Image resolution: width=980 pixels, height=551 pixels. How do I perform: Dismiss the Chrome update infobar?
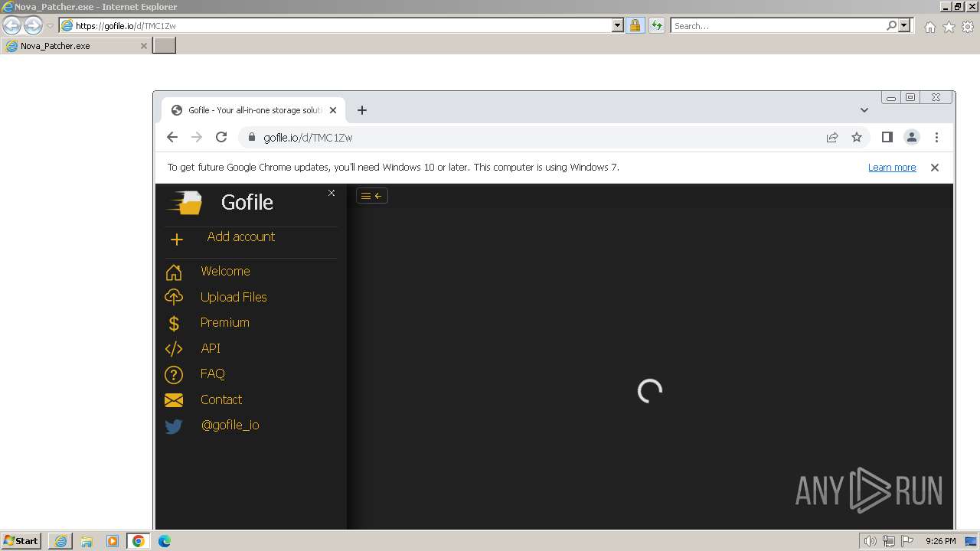[935, 168]
